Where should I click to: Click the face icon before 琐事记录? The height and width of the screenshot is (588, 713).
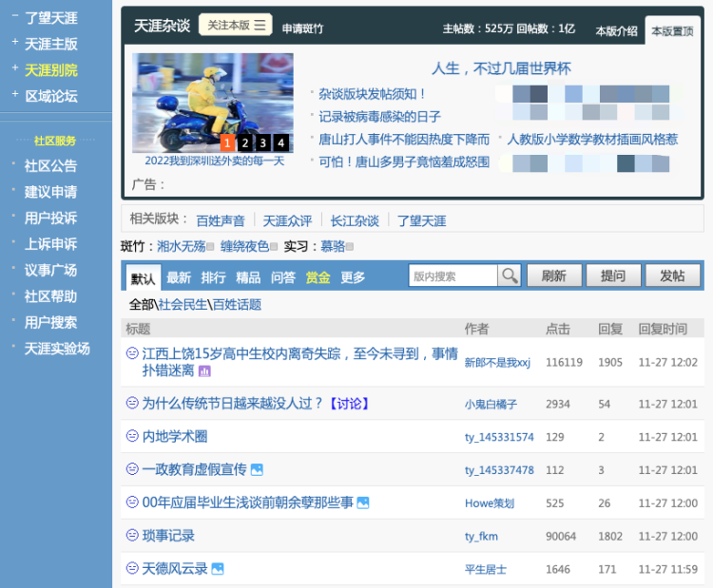pyautogui.click(x=132, y=536)
